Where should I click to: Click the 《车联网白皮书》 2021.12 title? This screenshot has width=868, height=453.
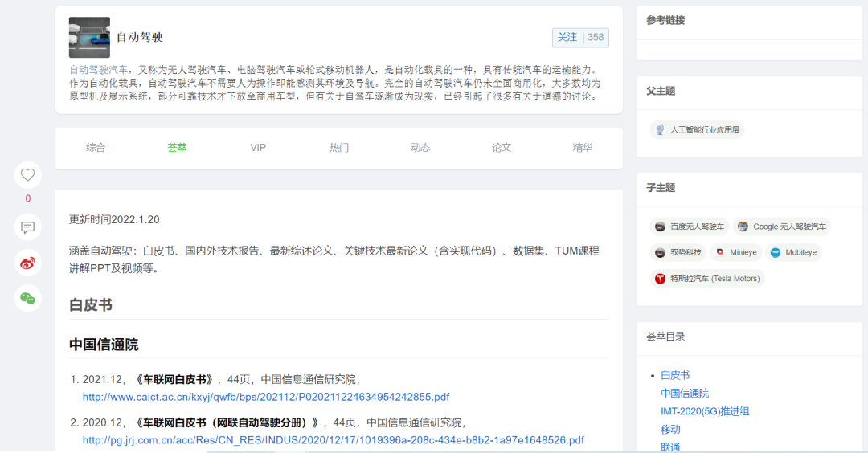[x=174, y=379]
